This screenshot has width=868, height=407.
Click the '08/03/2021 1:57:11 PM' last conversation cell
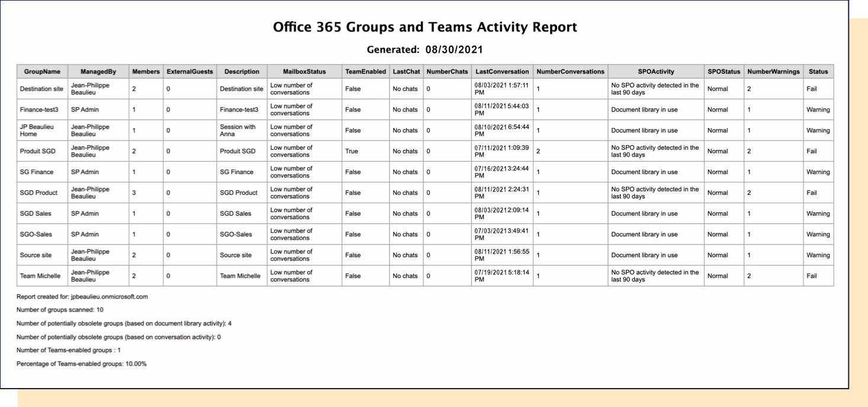click(x=502, y=89)
